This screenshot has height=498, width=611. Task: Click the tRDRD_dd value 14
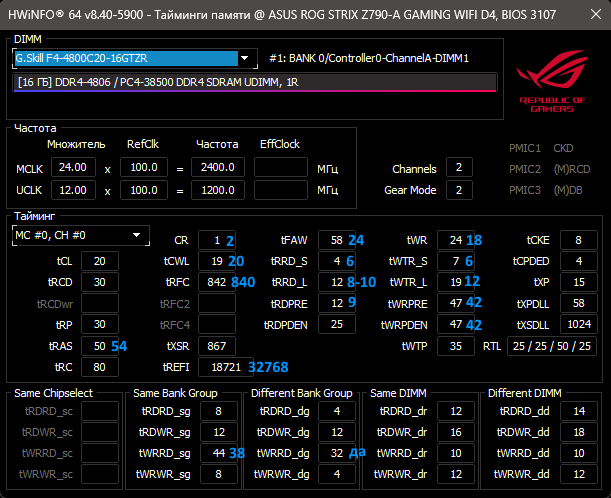click(579, 411)
